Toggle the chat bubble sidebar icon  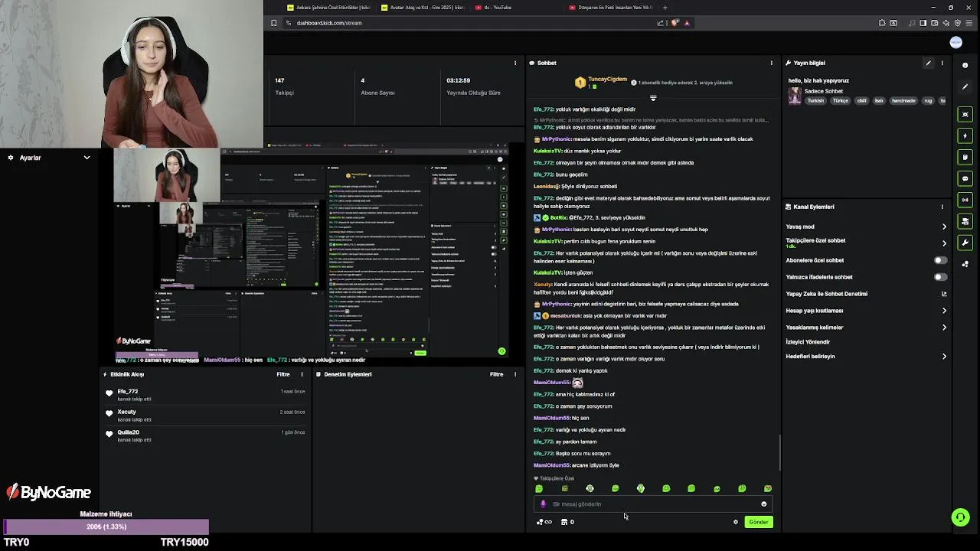(965, 178)
